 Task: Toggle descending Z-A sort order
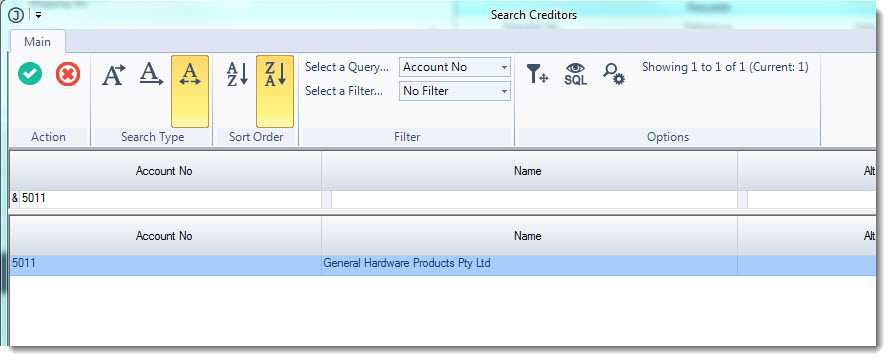pyautogui.click(x=274, y=91)
